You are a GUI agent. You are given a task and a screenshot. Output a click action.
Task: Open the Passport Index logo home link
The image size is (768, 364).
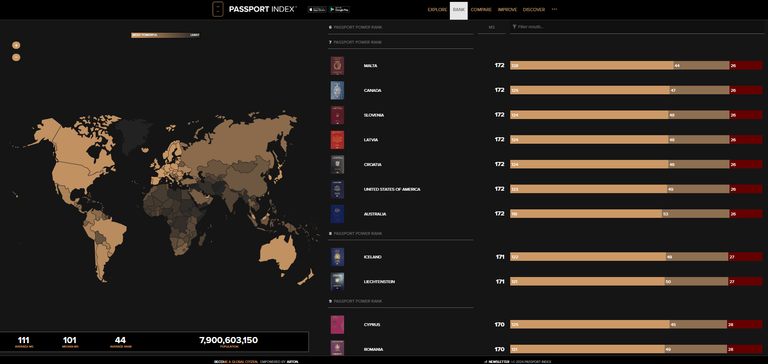(254, 9)
